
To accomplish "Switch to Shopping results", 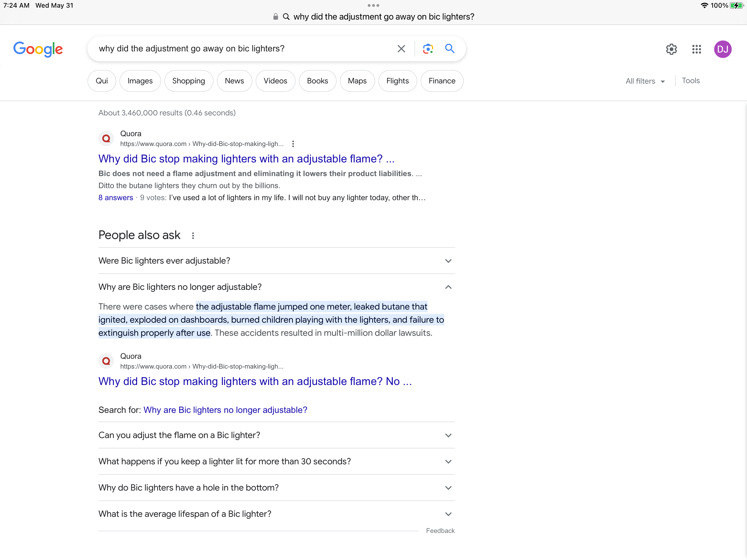I will pos(188,81).
